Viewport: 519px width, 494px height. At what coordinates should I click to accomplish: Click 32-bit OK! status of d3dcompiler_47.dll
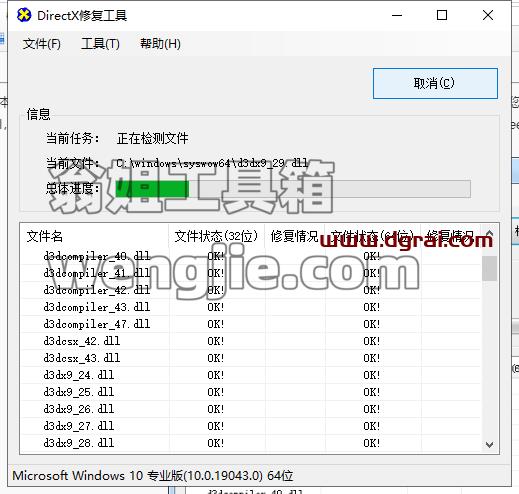216,324
